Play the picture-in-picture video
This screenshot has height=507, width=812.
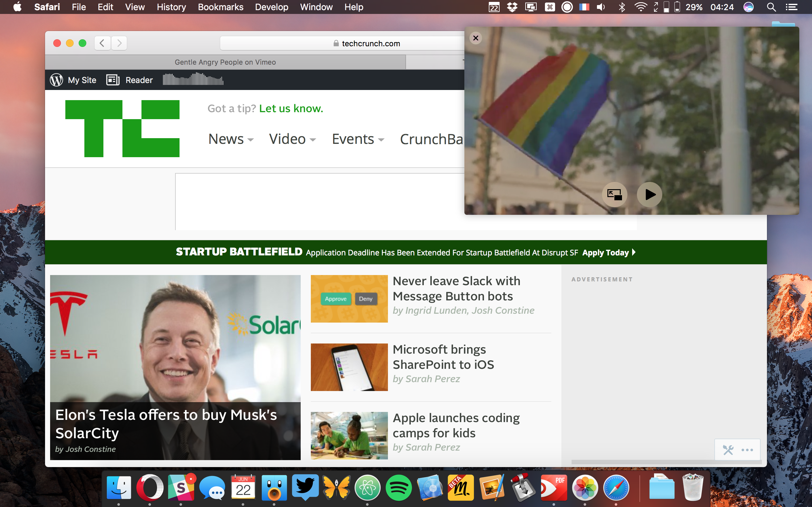click(649, 195)
